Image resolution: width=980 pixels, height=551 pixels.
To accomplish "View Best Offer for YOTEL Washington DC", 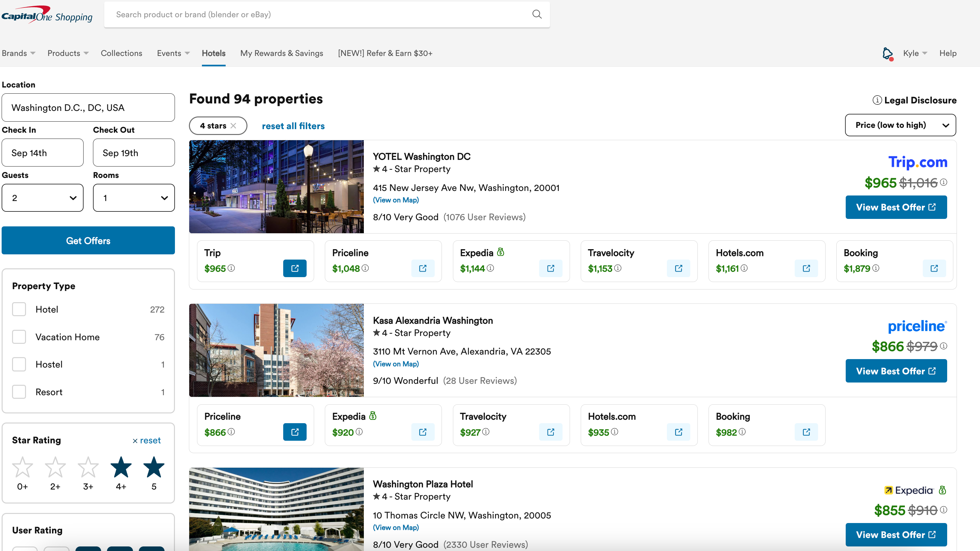I will point(896,207).
